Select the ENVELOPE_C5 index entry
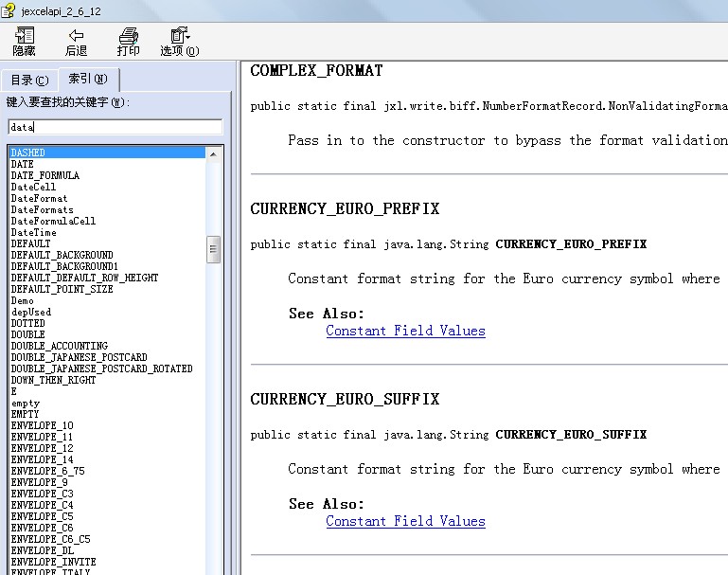728x575 pixels. pyautogui.click(x=43, y=517)
